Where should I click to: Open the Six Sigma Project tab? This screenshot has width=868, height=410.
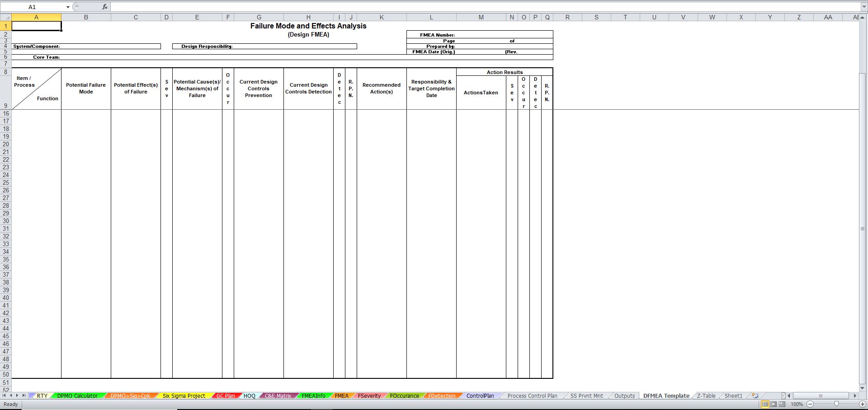pyautogui.click(x=184, y=396)
